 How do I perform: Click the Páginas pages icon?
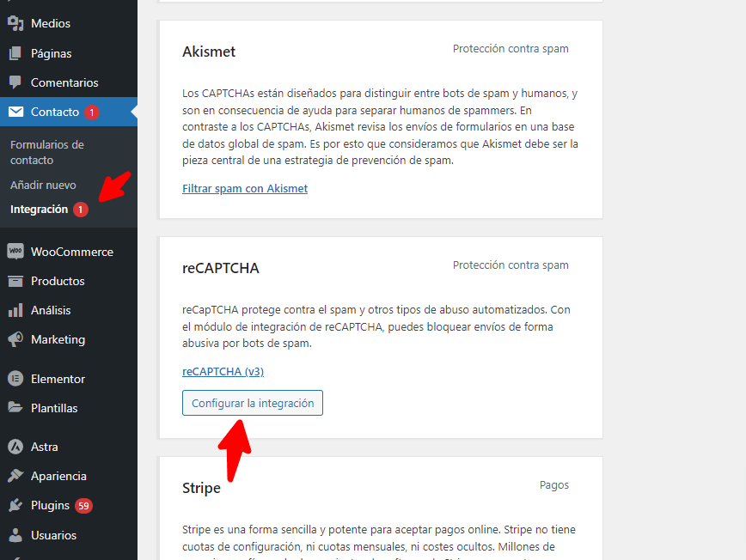click(x=15, y=53)
